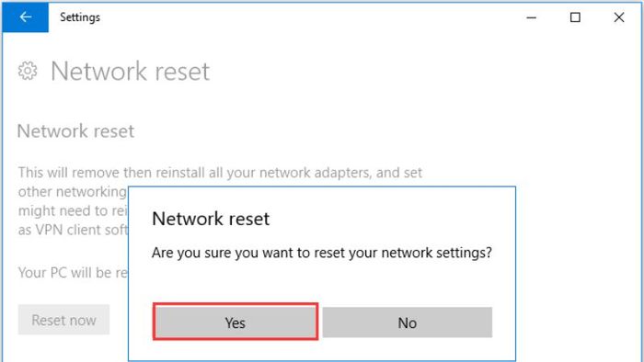This screenshot has height=362, width=644.
Task: Click the 'This will remove then reinstall' line
Action: tap(220, 173)
